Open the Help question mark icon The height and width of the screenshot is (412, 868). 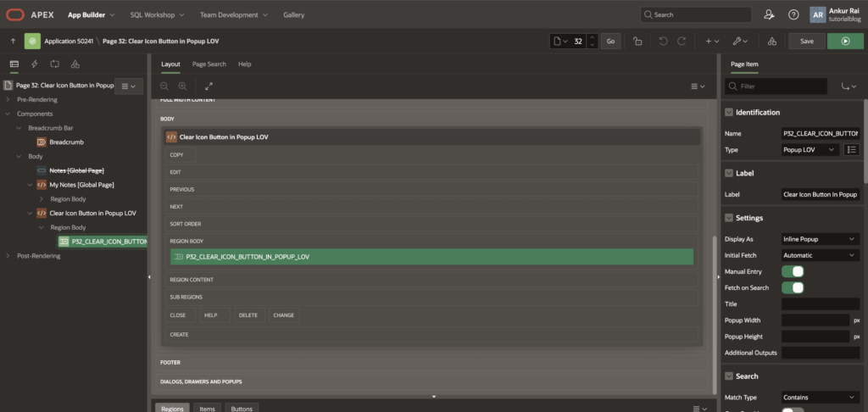click(793, 14)
